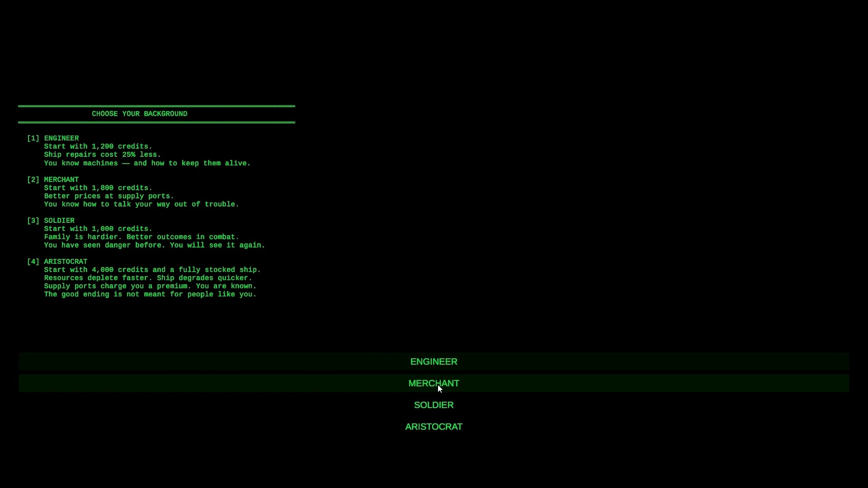Click 'Supply ports charge you a premium' line
The width and height of the screenshot is (868, 488).
pyautogui.click(x=150, y=286)
